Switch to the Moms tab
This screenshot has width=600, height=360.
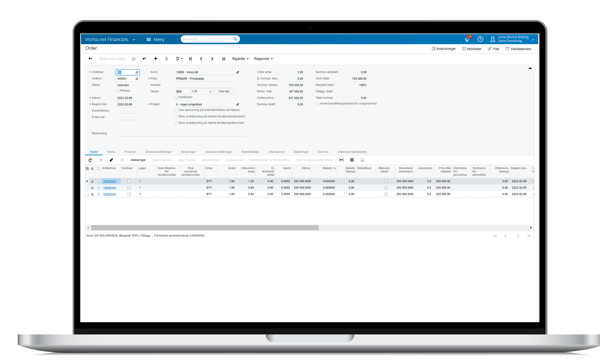pyautogui.click(x=111, y=152)
